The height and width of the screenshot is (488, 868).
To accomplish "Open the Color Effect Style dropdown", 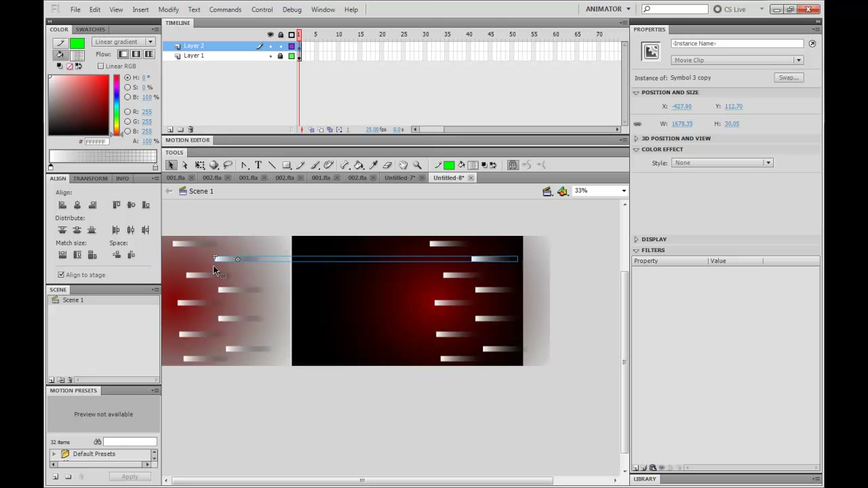I will 722,163.
